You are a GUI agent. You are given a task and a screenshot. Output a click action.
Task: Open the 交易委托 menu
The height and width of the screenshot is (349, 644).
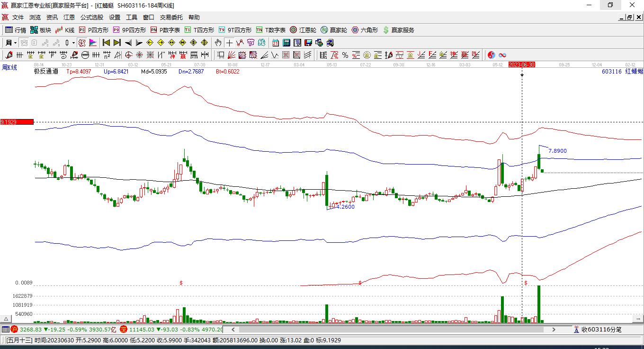tap(171, 18)
